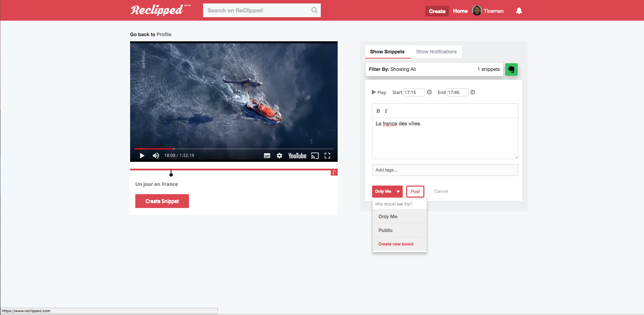Open video on YouTube
Image resolution: width=644 pixels, height=315 pixels.
(x=297, y=156)
